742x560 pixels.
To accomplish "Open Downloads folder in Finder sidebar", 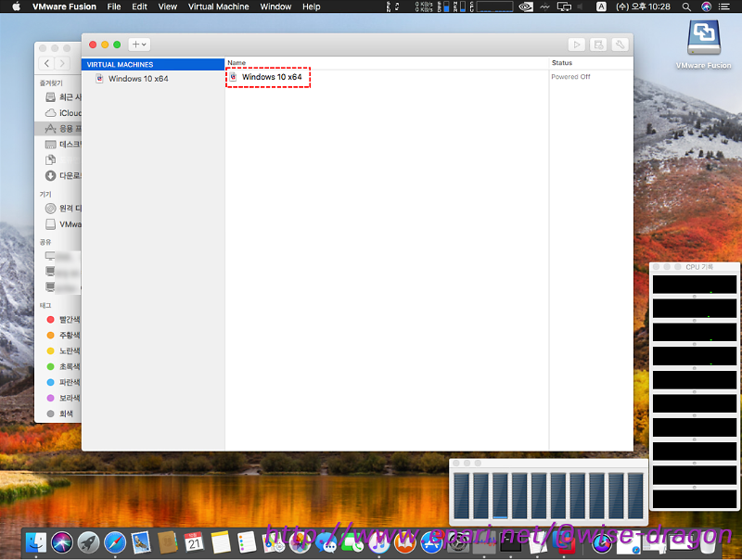I will click(x=63, y=175).
